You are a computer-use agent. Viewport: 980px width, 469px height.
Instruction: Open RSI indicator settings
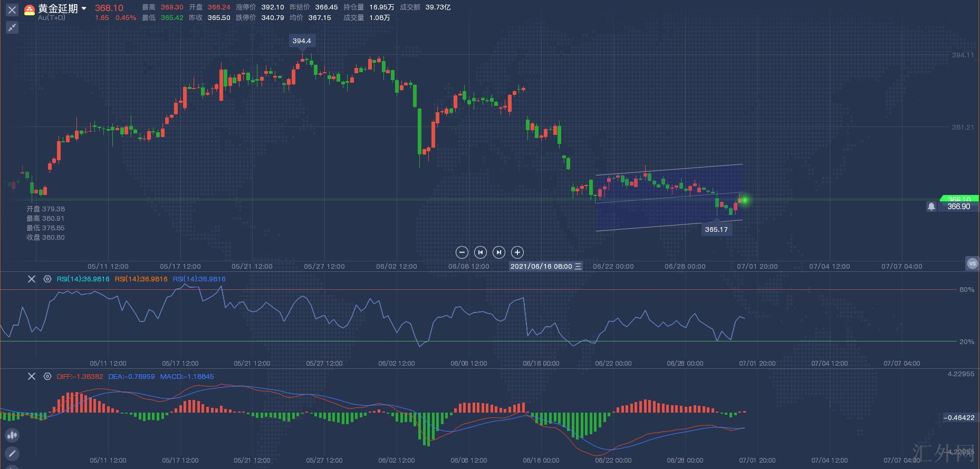47,279
